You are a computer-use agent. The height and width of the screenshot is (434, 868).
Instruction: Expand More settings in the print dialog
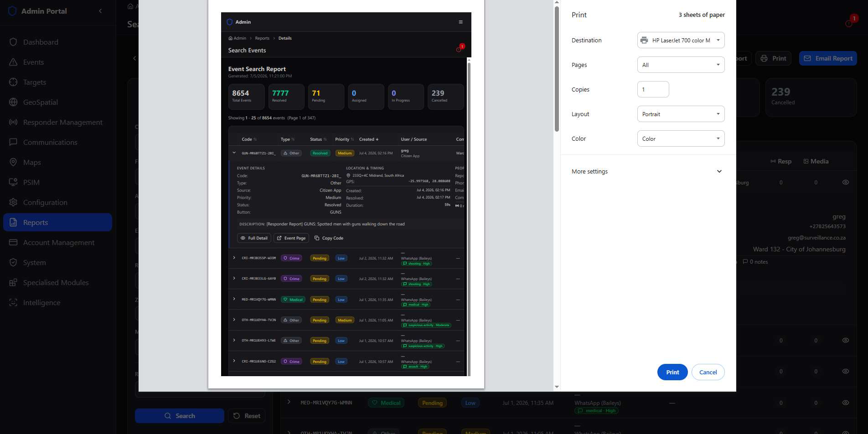648,171
